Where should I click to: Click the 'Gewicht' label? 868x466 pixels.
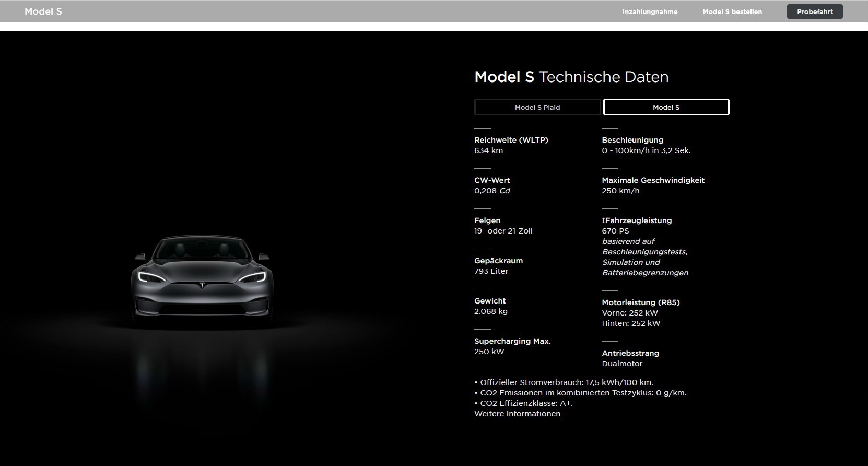(490, 301)
